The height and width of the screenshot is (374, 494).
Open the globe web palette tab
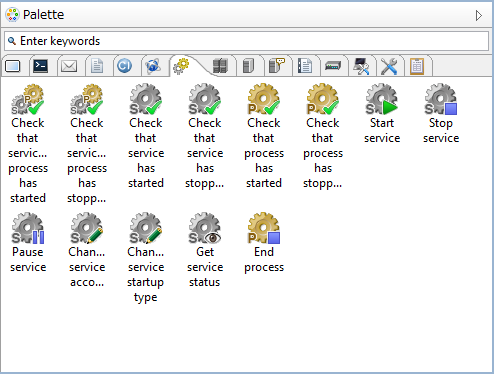coord(153,66)
